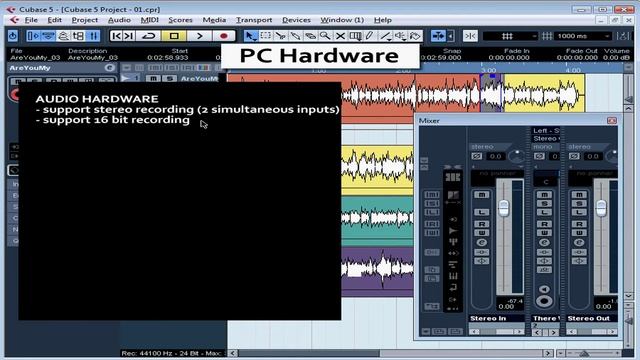Toggle the Show Inspector button
This screenshot has width=640, height=360.
point(33,36)
